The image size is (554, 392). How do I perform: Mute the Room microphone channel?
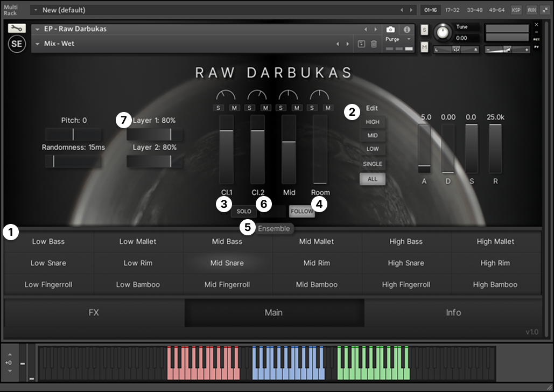coord(328,108)
